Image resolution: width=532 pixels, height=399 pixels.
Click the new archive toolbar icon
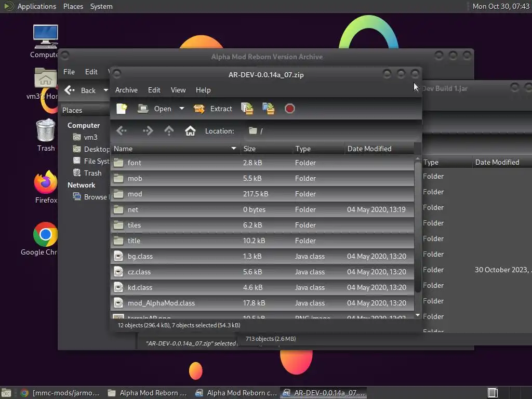click(122, 109)
